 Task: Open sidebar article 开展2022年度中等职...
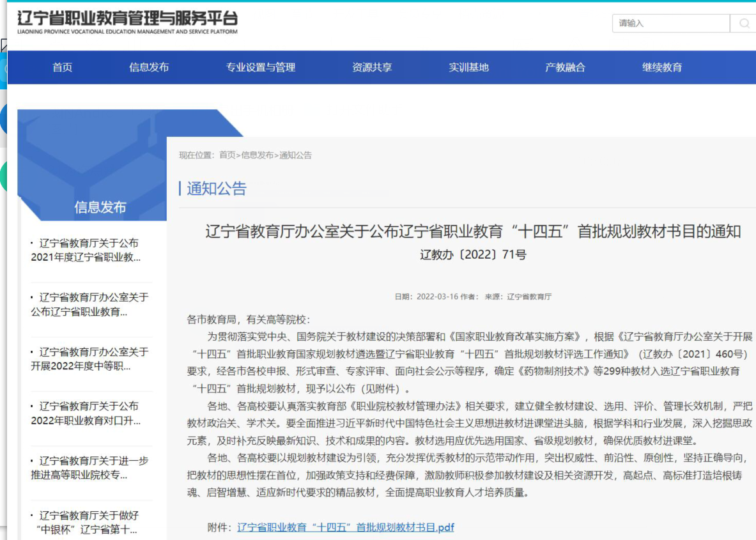click(x=89, y=359)
